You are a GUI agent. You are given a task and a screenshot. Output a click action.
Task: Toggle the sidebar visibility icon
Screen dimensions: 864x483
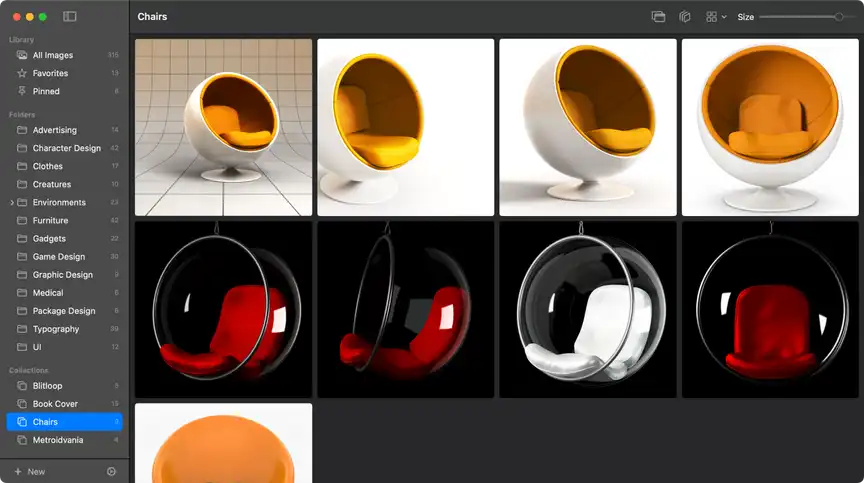pos(69,17)
